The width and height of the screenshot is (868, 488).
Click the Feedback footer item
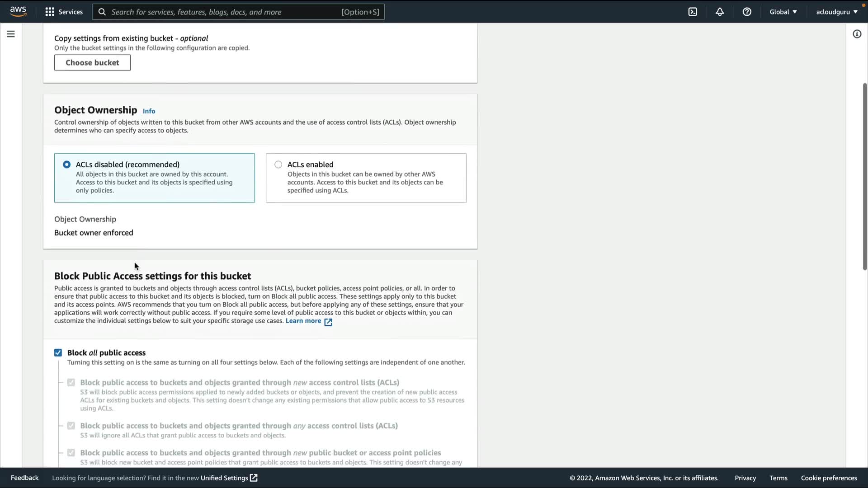click(24, 478)
